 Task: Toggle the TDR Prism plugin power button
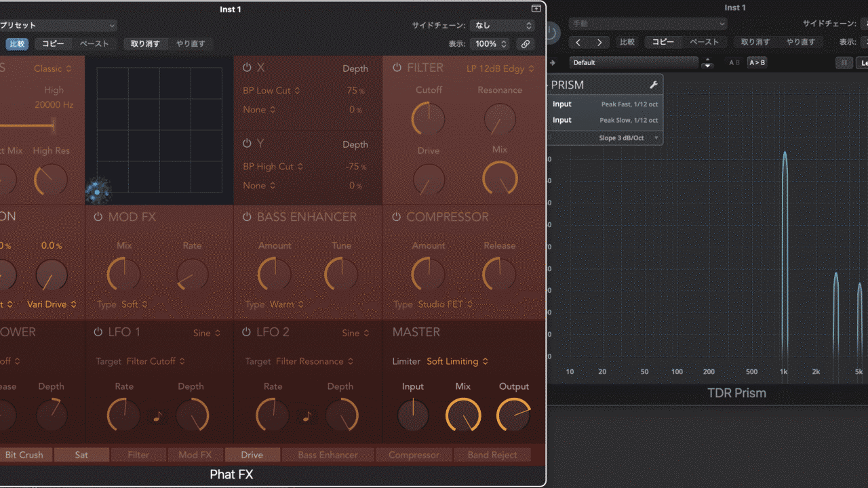tap(552, 32)
